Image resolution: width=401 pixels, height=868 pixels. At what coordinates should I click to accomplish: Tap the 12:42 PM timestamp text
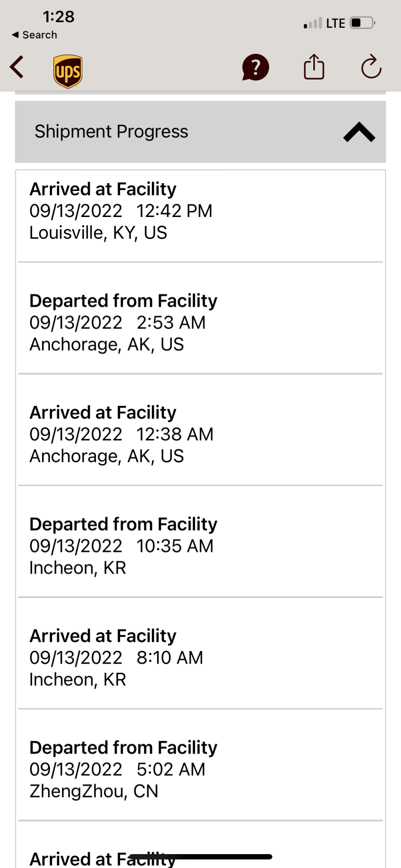[174, 211]
